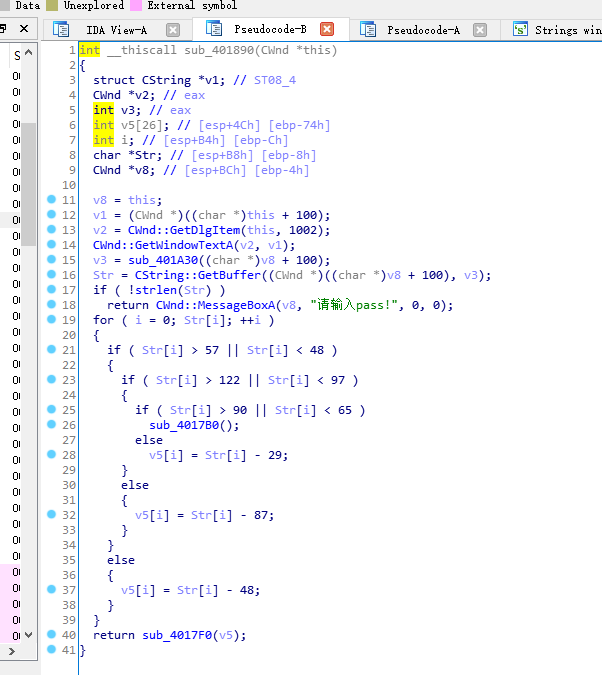
Task: Click the up arrow of left panel scrollbar
Action: click(28, 53)
